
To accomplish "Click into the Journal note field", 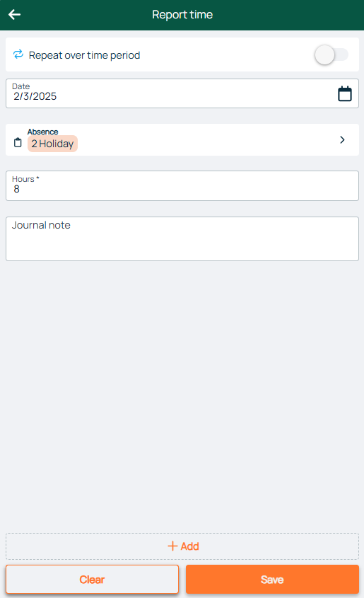I will click(x=182, y=238).
